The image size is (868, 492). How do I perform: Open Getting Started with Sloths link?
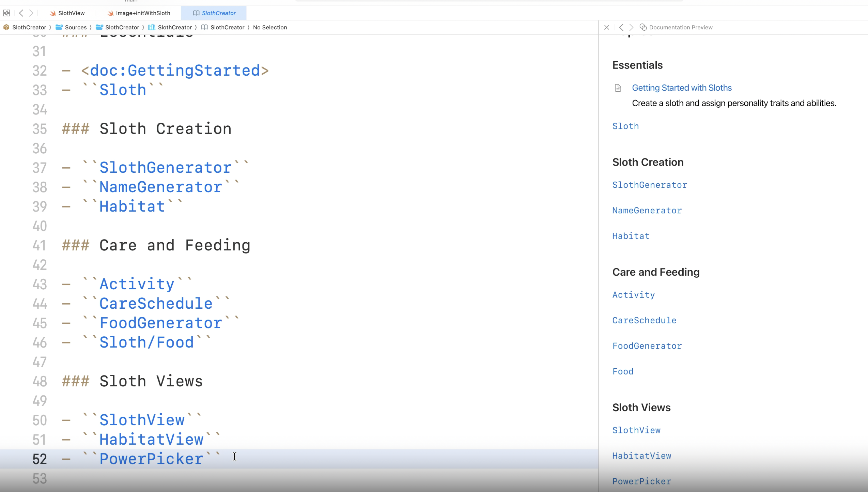682,88
